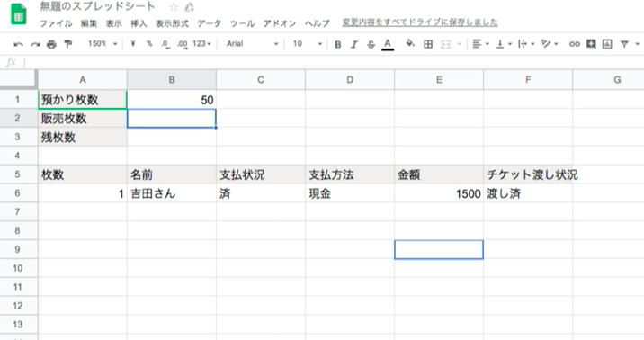The image size is (644, 340).
Task: Select the 預かり枚数 cell
Action: [83, 100]
